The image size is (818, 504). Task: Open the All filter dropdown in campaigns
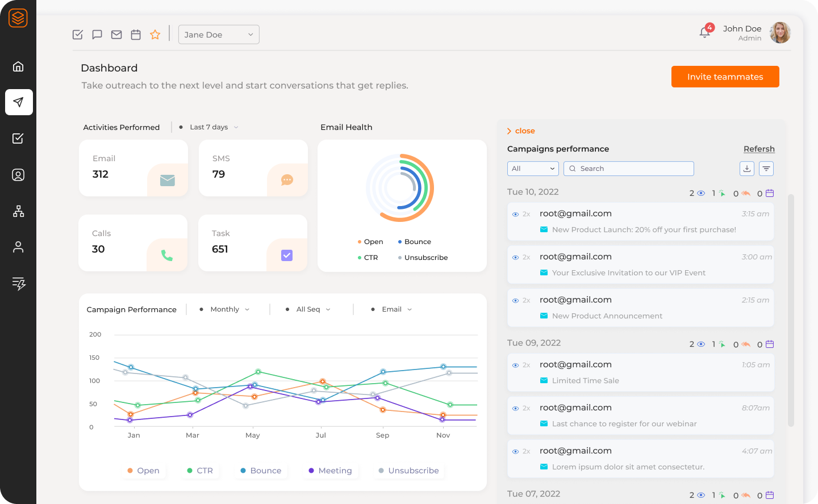pyautogui.click(x=533, y=169)
